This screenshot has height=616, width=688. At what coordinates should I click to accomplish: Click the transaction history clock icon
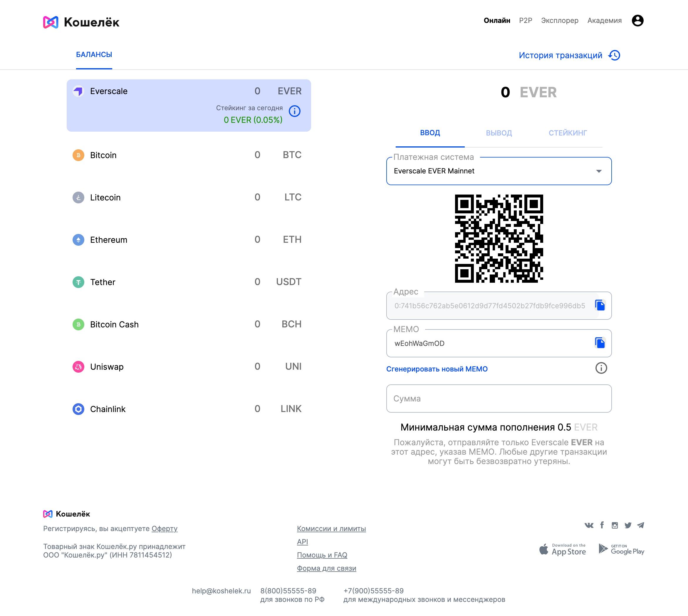pyautogui.click(x=614, y=55)
